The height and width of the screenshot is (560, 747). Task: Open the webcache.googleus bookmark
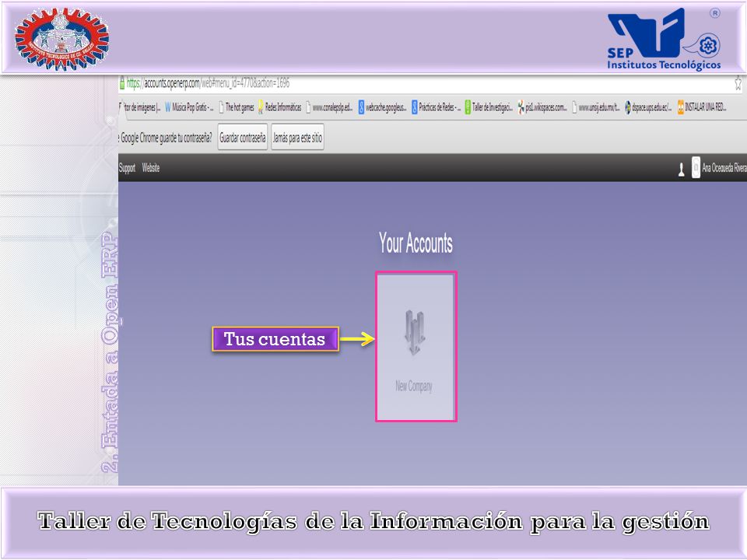click(383, 107)
